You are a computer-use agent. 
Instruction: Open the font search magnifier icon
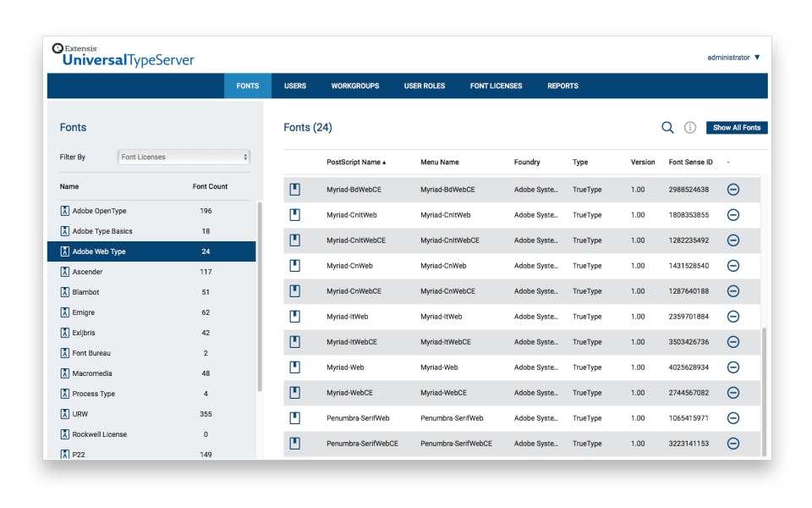point(667,128)
